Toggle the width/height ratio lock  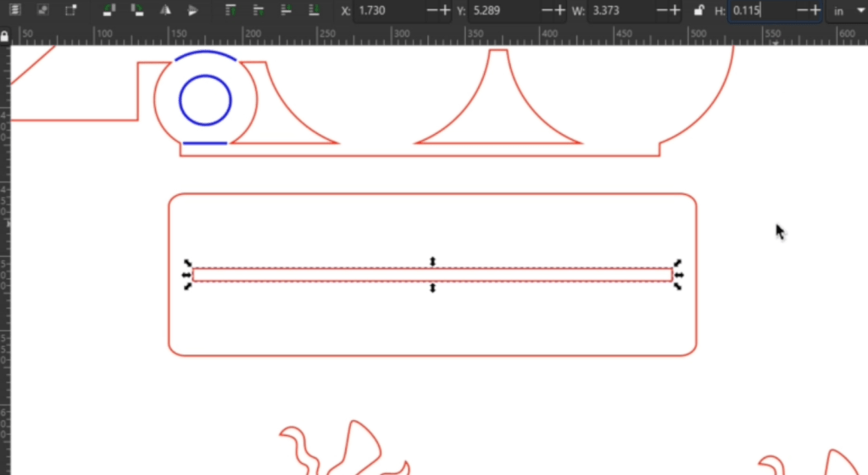(698, 10)
